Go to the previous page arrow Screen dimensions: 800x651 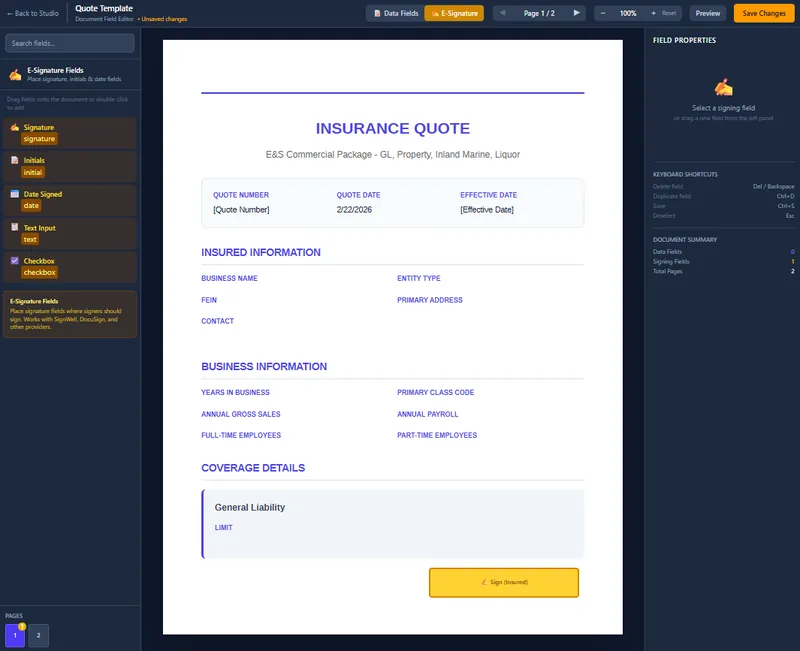(503, 13)
